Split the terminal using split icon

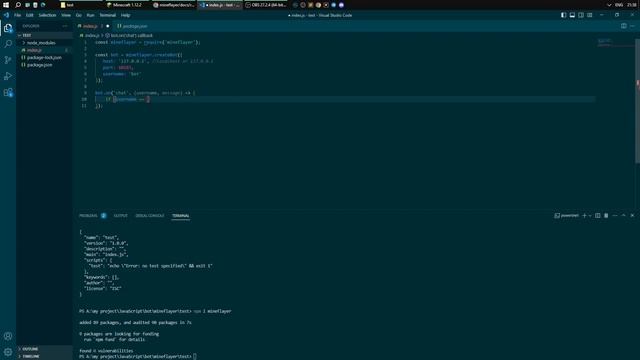[598, 216]
